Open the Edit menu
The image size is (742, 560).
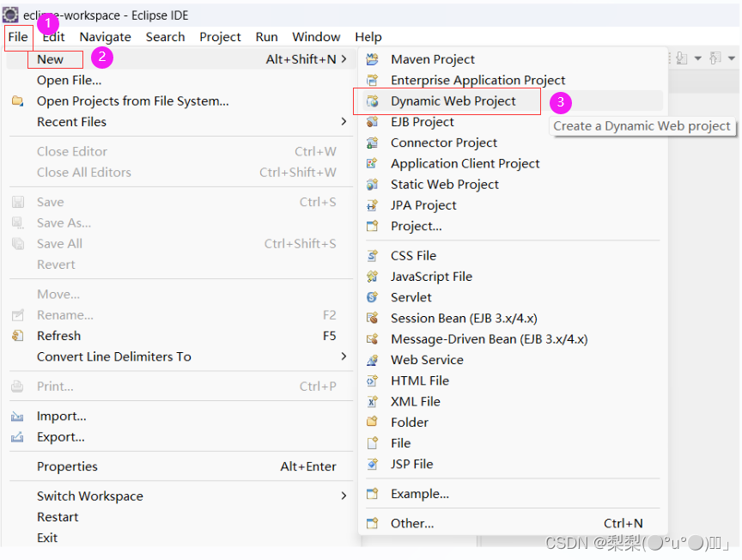(x=53, y=37)
